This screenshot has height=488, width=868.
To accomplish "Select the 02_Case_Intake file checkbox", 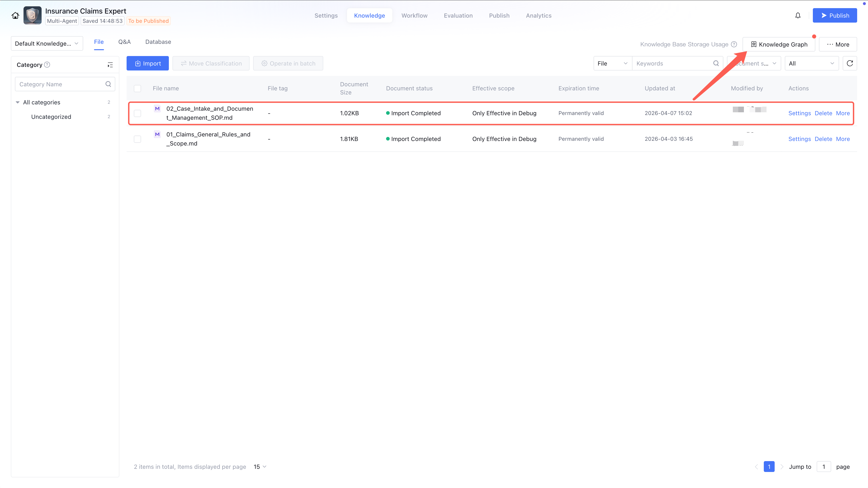I will click(x=137, y=113).
